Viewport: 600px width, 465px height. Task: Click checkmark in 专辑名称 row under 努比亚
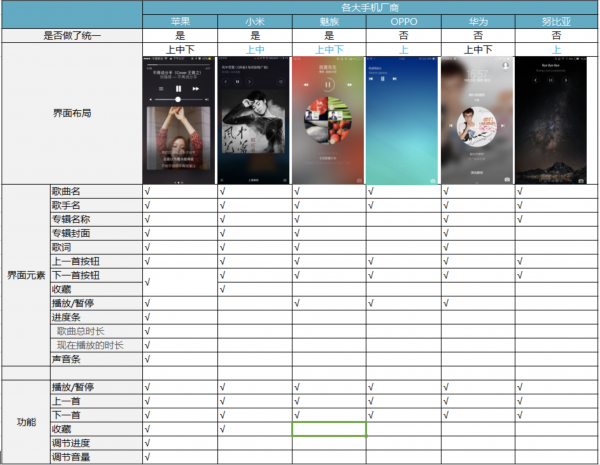pyautogui.click(x=520, y=219)
